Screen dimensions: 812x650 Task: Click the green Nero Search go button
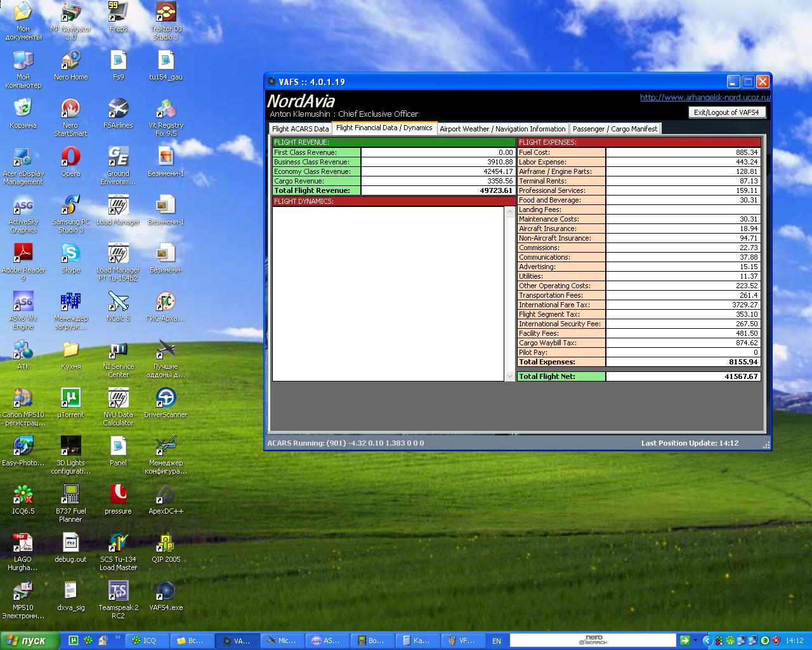point(685,640)
